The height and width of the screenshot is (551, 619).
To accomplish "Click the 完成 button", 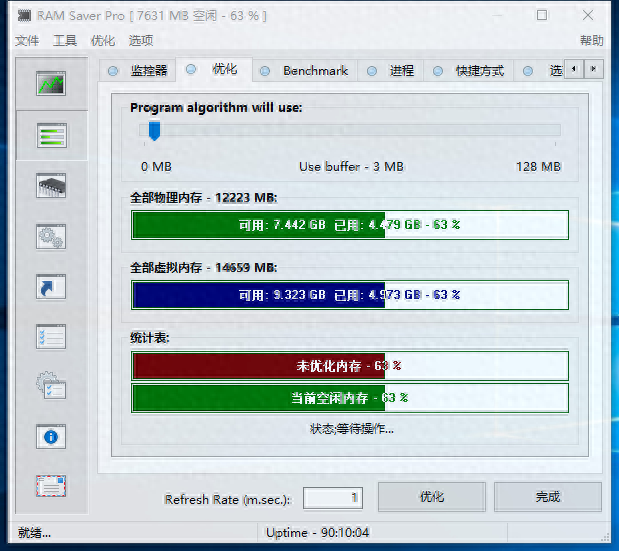I will pyautogui.click(x=548, y=497).
